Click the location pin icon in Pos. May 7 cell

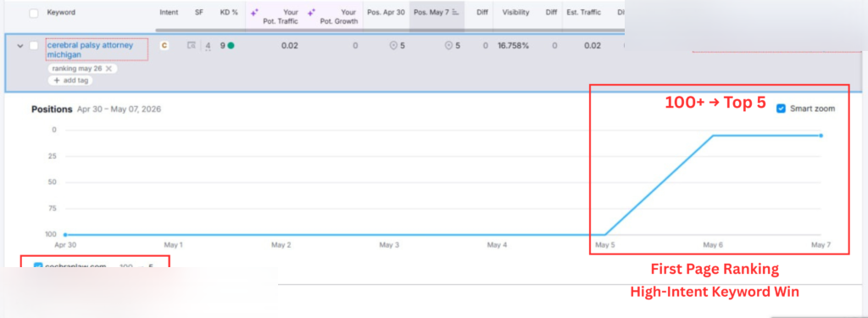pyautogui.click(x=449, y=46)
